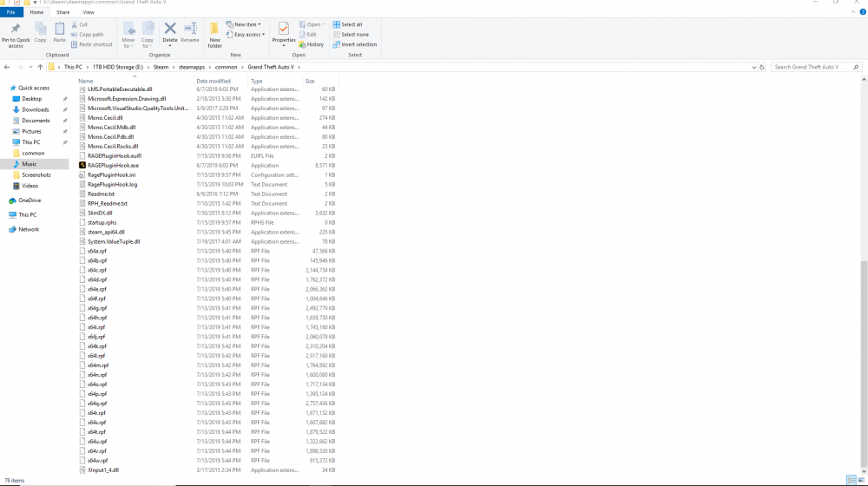868x486 pixels.
Task: Expand the address bar history dropdown
Action: click(753, 67)
